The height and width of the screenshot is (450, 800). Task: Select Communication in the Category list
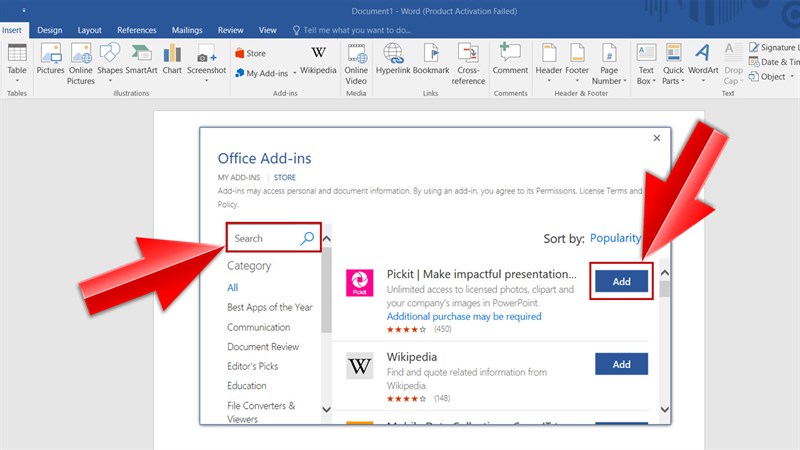(x=259, y=327)
